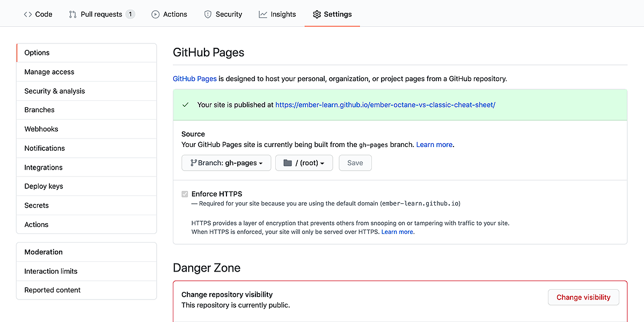This screenshot has height=322, width=644.
Task: Open the Branch: gh-pages dropdown
Action: (225, 163)
